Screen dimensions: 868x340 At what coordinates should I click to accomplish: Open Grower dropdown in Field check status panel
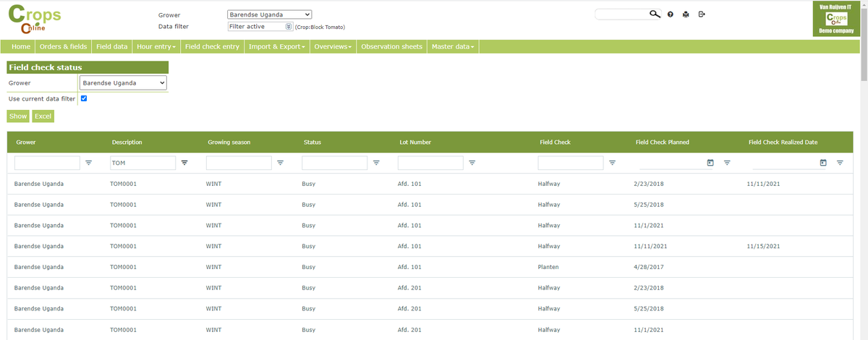pos(123,83)
